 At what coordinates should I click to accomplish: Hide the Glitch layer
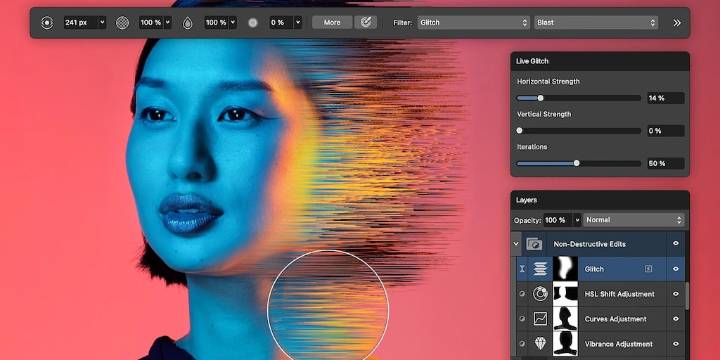(675, 269)
